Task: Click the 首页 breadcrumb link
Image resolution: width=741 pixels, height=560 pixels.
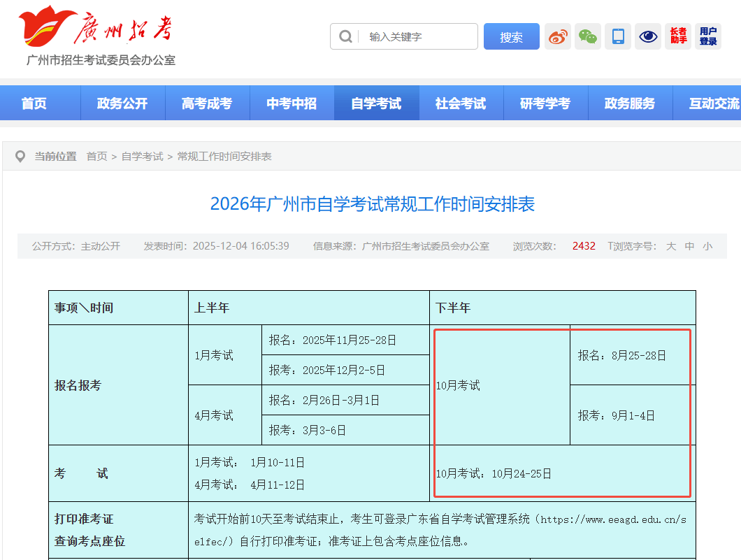Action: pos(96,157)
